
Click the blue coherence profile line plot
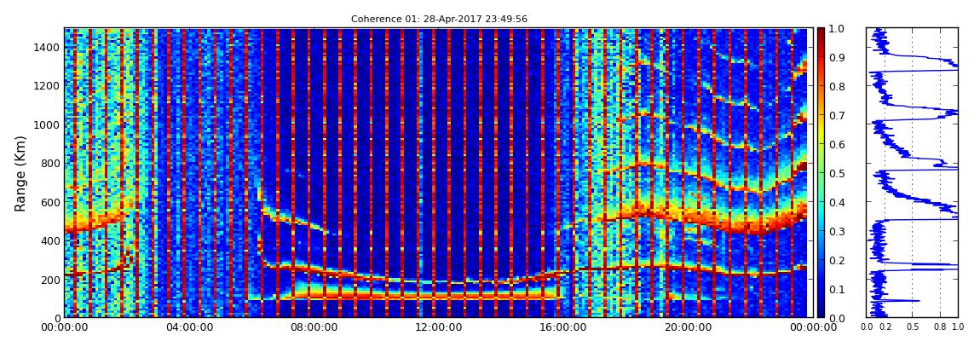[x=912, y=172]
